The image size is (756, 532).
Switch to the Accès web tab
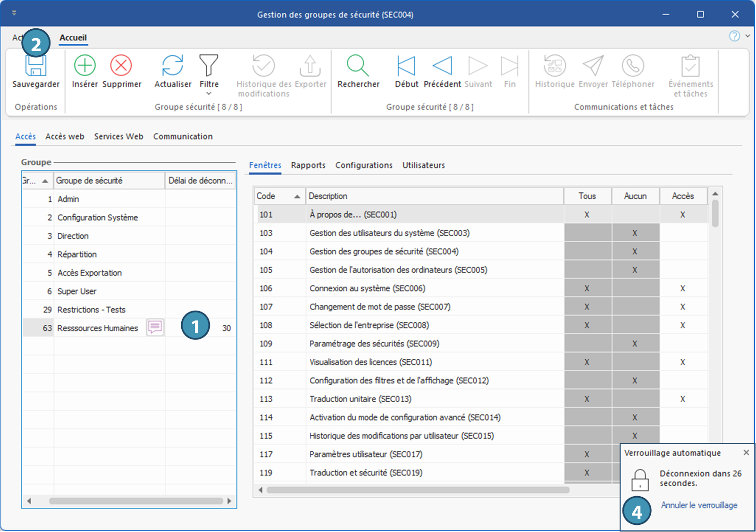(65, 136)
